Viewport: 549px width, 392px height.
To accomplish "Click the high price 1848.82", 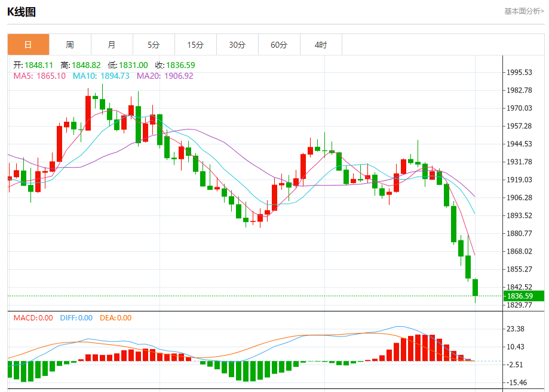I will tap(86, 65).
